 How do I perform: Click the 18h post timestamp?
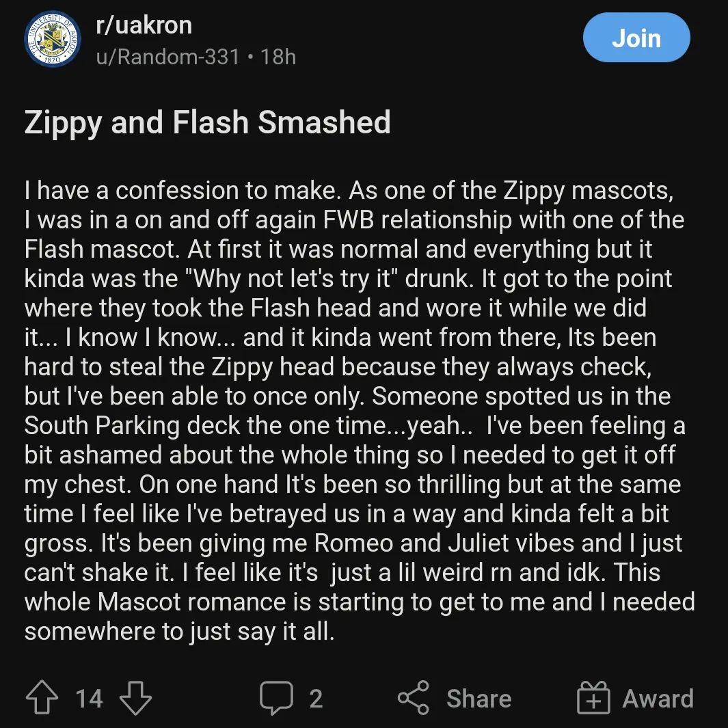[x=278, y=56]
